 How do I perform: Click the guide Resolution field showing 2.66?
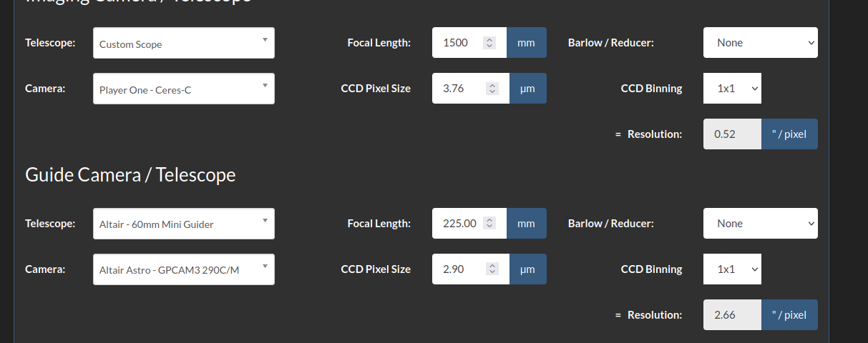pos(731,315)
